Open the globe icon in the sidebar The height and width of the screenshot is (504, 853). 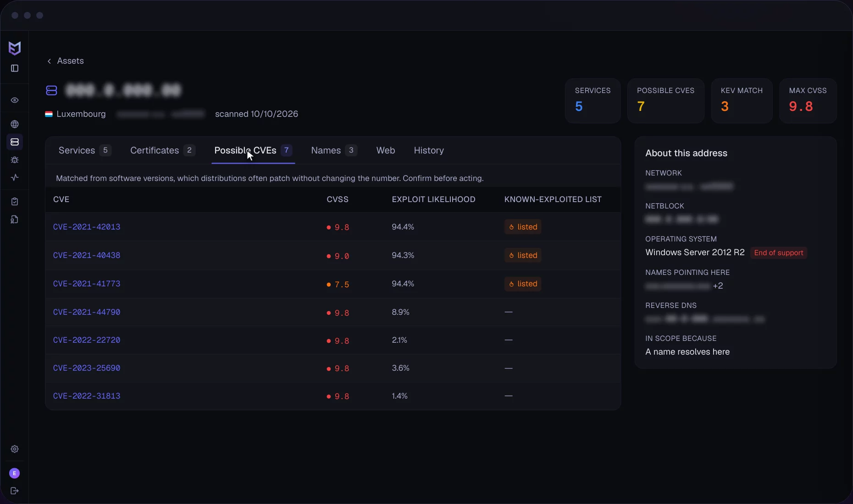coord(15,124)
